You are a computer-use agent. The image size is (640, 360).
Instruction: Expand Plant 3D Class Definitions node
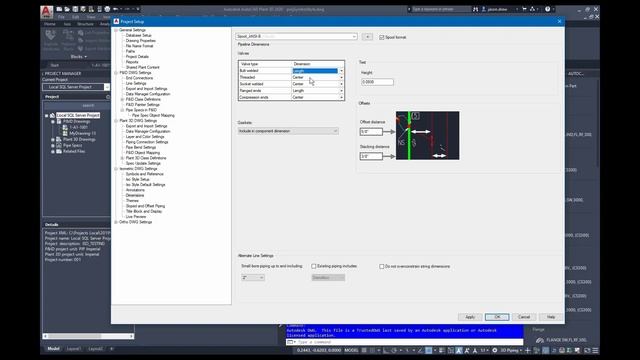click(x=122, y=158)
